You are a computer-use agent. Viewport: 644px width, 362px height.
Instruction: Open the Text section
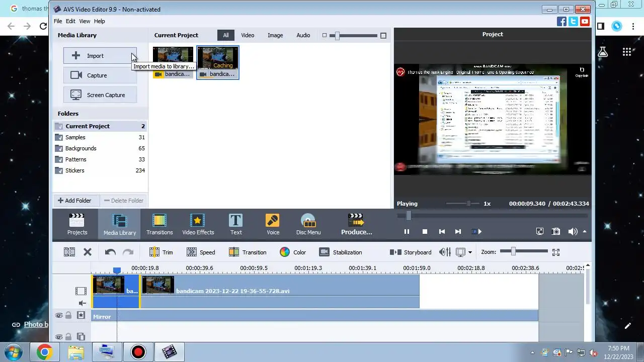tap(236, 224)
